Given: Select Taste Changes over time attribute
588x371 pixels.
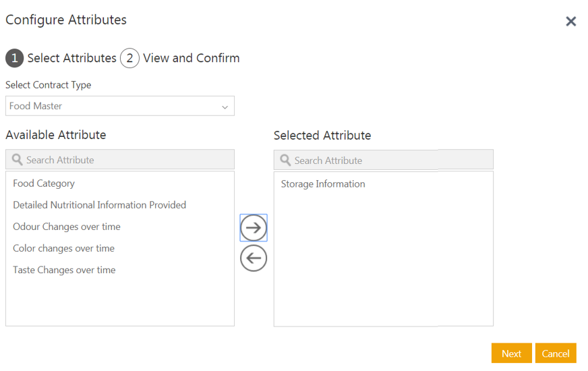Looking at the screenshot, I should pyautogui.click(x=64, y=270).
